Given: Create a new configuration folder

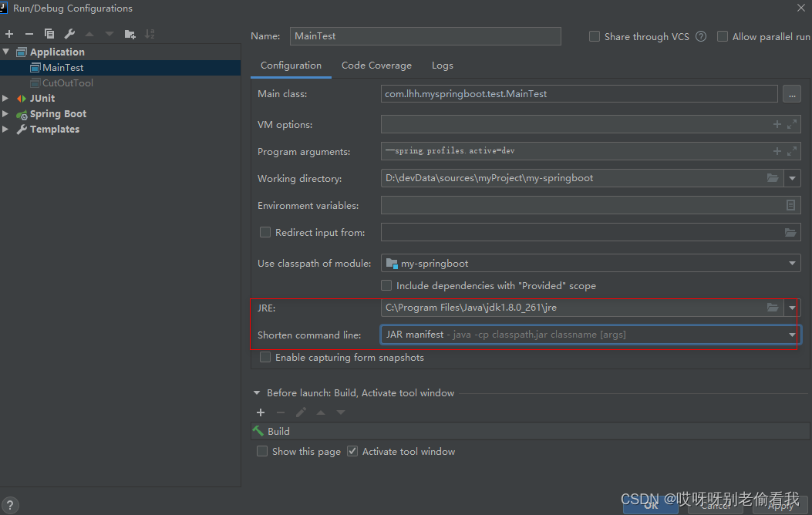Looking at the screenshot, I should pyautogui.click(x=130, y=34).
